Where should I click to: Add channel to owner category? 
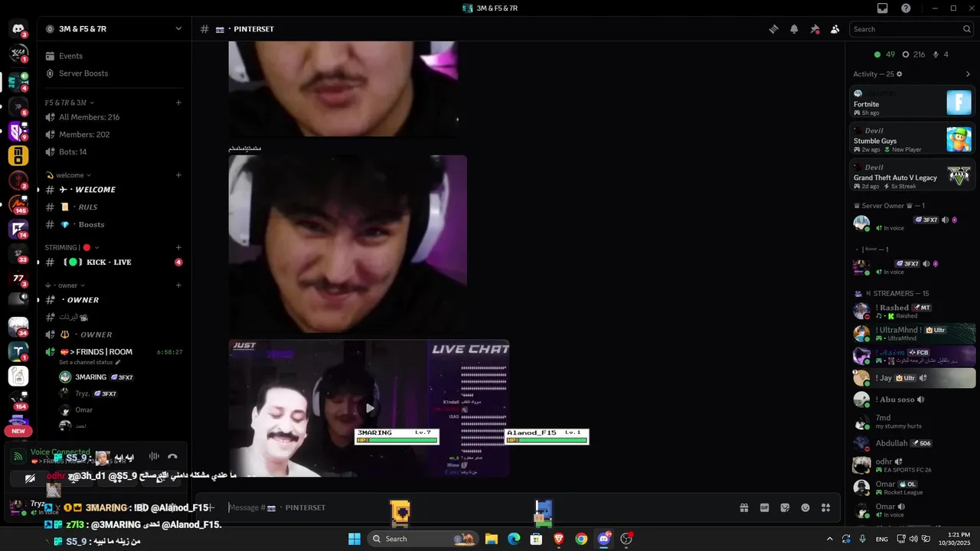click(178, 285)
